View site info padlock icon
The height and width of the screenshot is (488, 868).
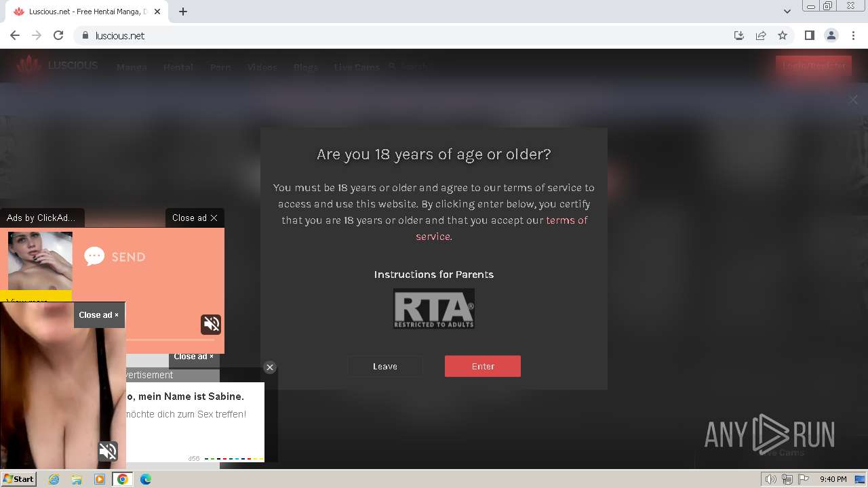(85, 35)
